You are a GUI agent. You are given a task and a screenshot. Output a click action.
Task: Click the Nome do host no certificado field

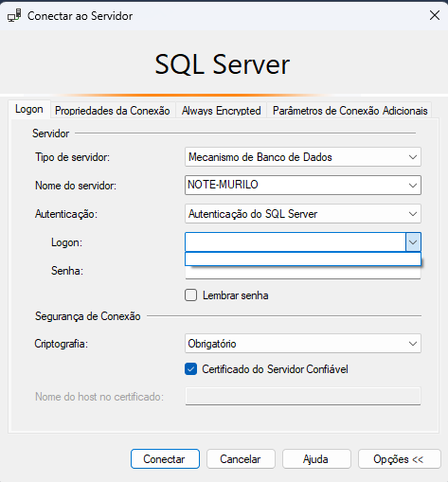[x=303, y=396]
